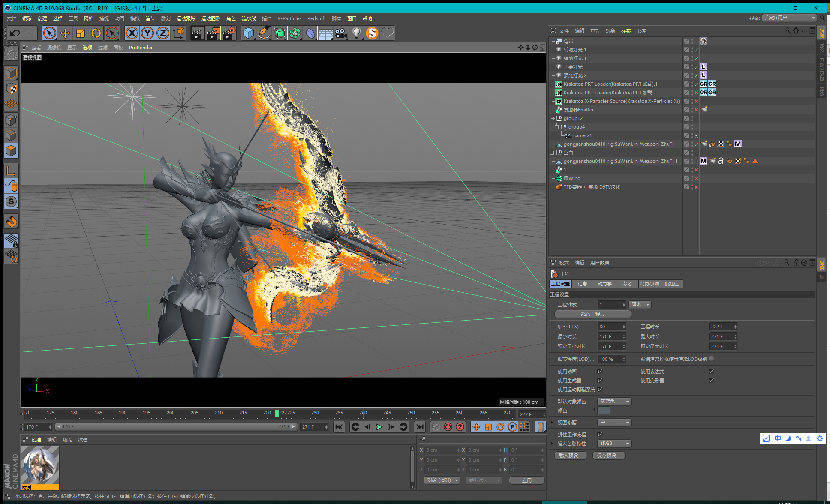Open the 视图修剪 dropdown

click(614, 423)
